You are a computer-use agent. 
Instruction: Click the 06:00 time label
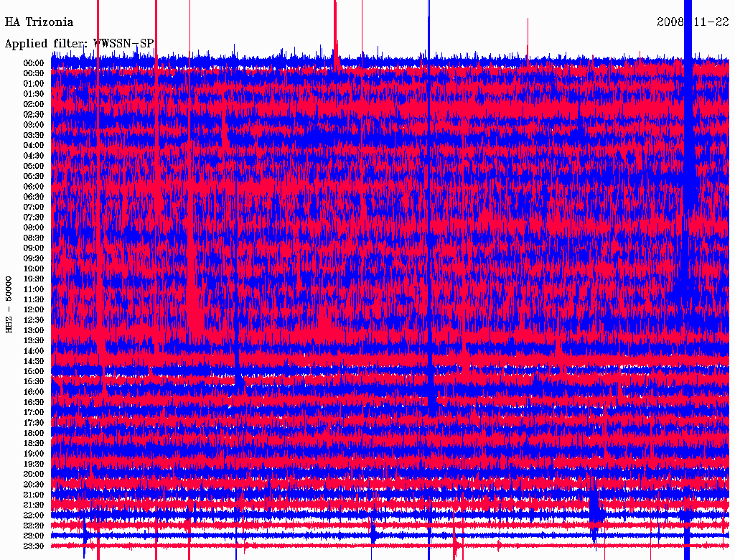click(x=34, y=187)
